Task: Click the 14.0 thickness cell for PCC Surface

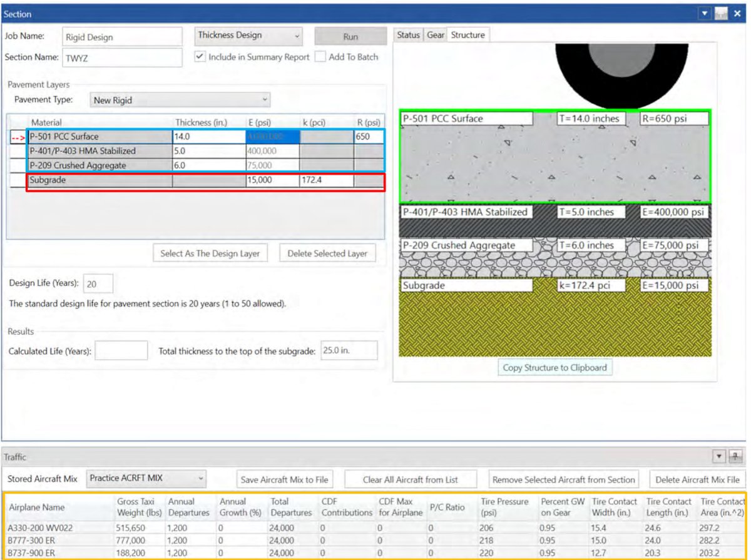Action: click(x=209, y=136)
